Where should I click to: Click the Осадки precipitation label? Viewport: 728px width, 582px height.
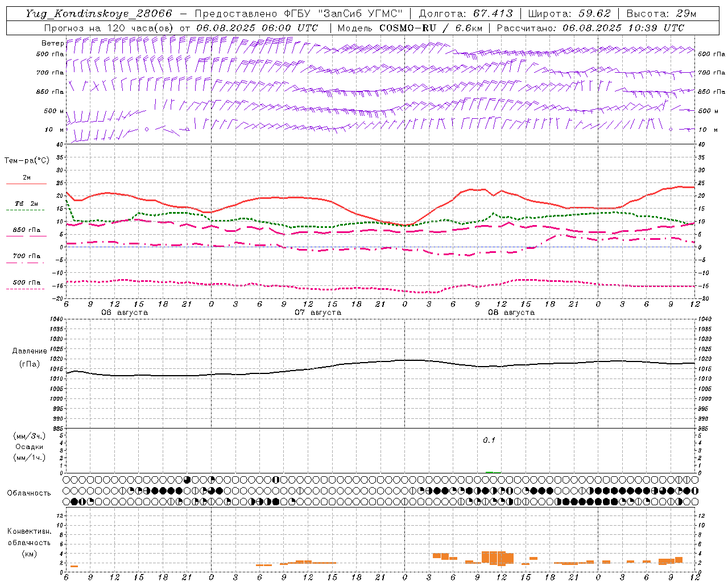[30, 447]
